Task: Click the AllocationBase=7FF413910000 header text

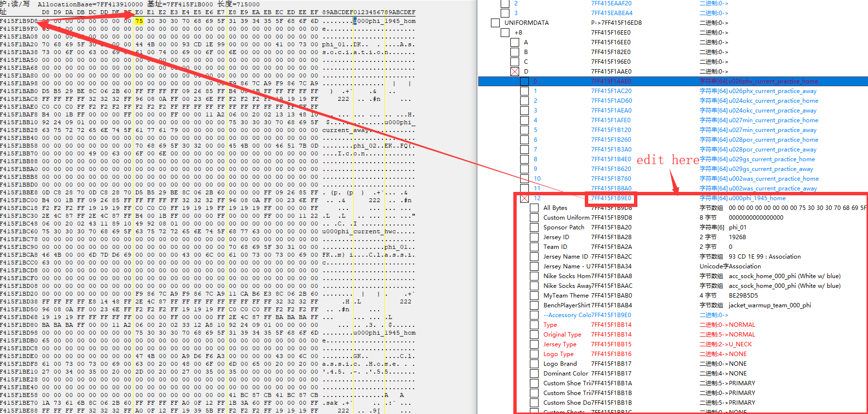Action: (x=90, y=4)
